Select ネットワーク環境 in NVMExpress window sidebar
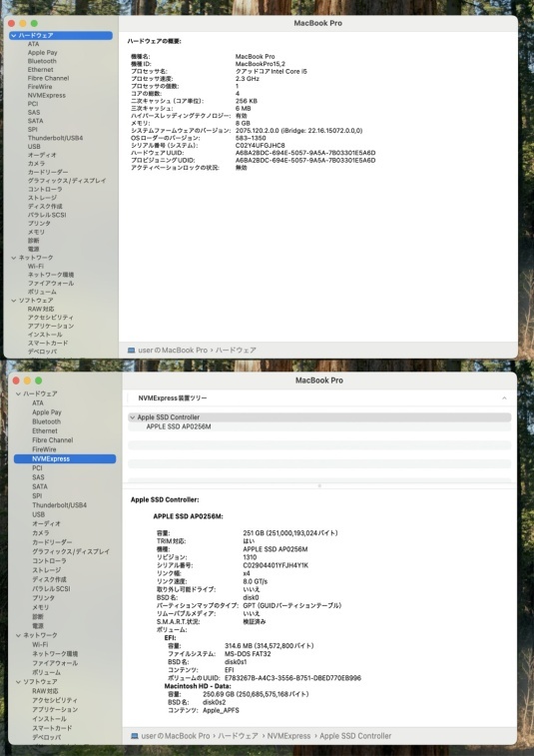 click(x=55, y=654)
